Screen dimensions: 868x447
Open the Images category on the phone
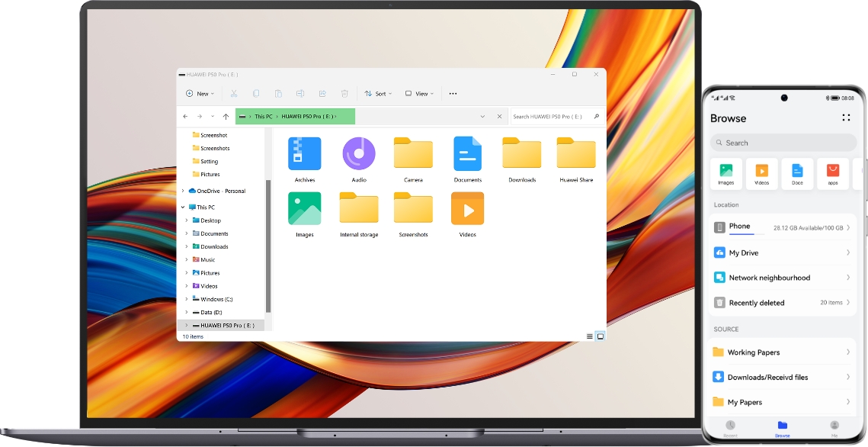point(725,173)
